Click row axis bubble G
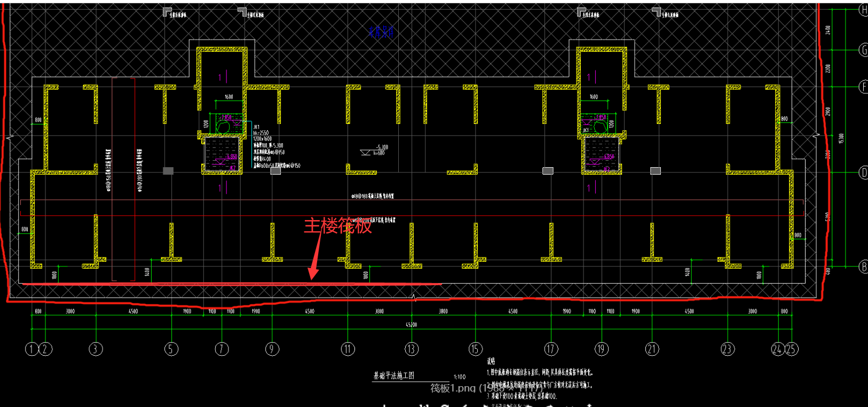868x407 pixels. [x=863, y=50]
